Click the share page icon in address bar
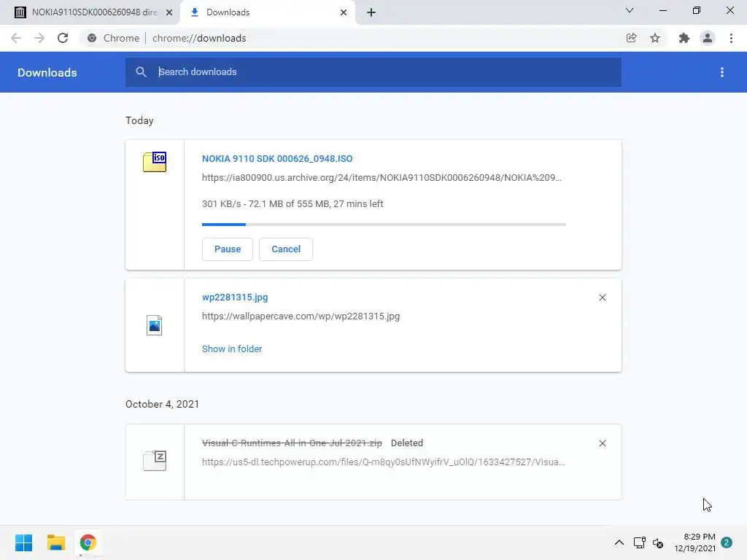 [x=631, y=38]
